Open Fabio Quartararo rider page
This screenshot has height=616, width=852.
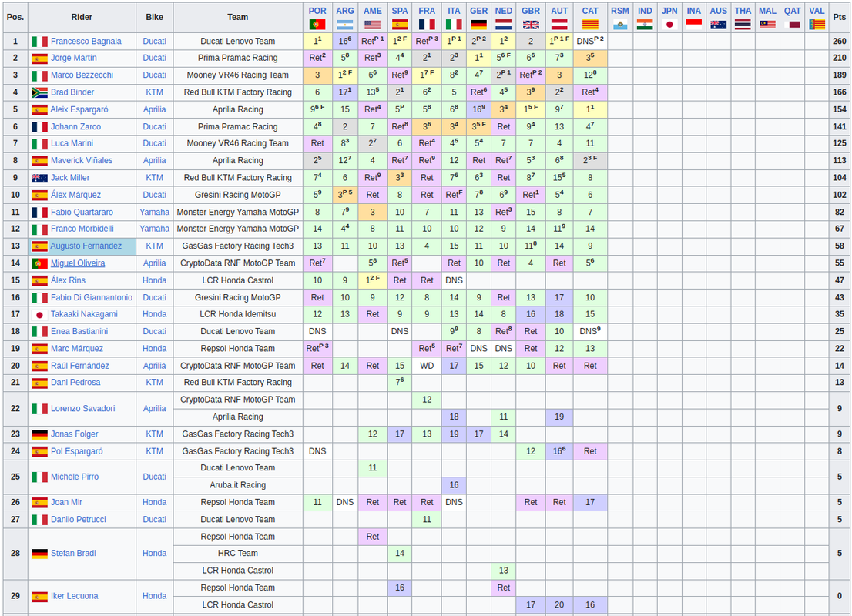click(82, 212)
